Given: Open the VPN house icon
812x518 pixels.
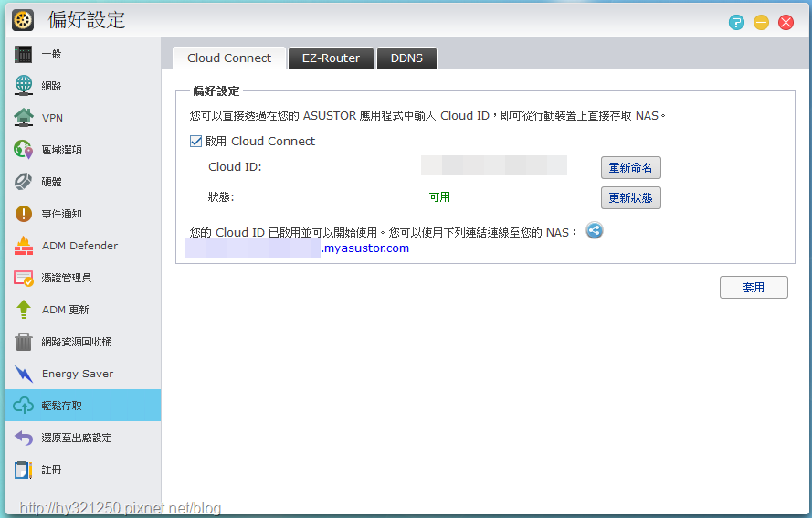Looking at the screenshot, I should pyautogui.click(x=24, y=118).
